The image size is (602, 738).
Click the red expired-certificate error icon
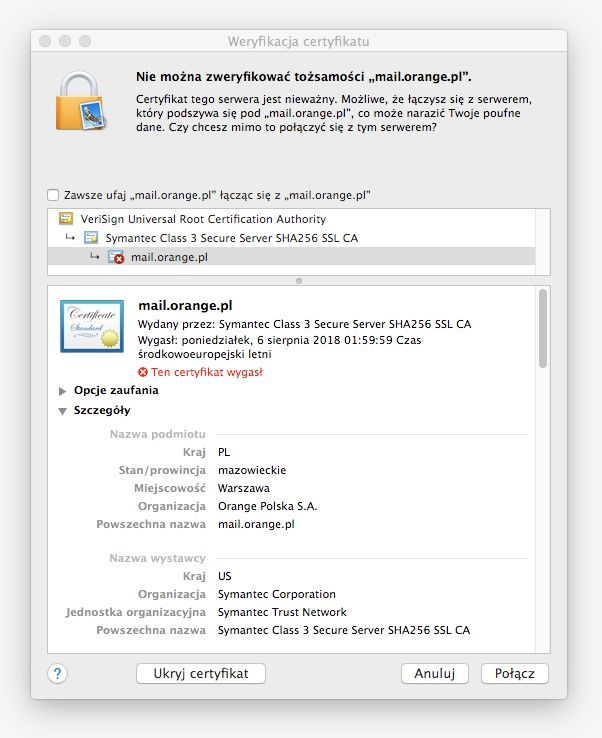coord(143,372)
